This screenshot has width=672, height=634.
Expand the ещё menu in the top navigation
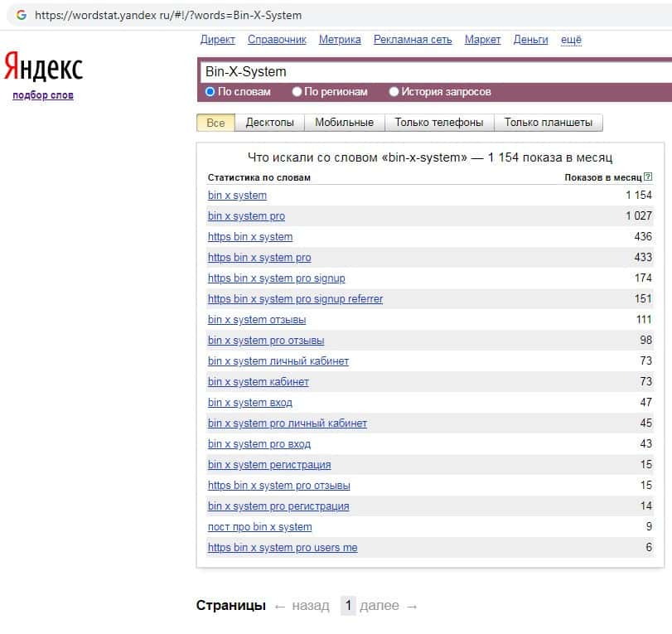pyautogui.click(x=571, y=40)
